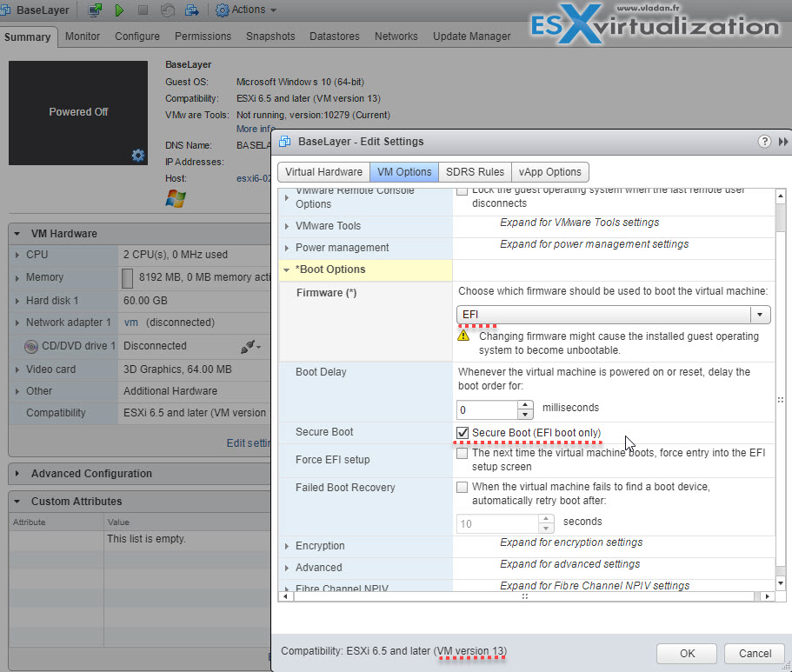
Task: Toggle lock guest OS on disconnect checkbox
Action: (x=462, y=191)
